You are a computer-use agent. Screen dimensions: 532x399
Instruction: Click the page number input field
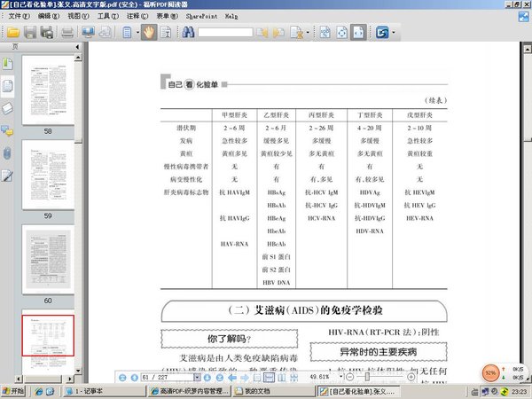(168, 378)
